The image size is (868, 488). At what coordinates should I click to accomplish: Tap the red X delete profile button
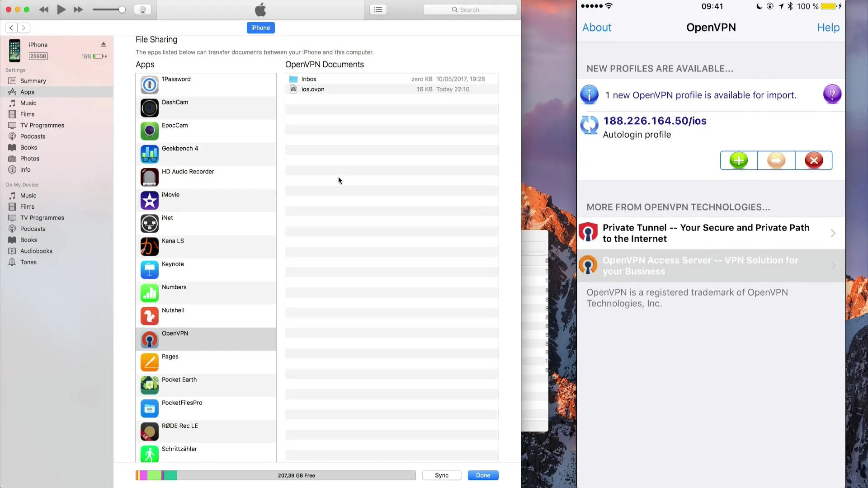coord(814,160)
